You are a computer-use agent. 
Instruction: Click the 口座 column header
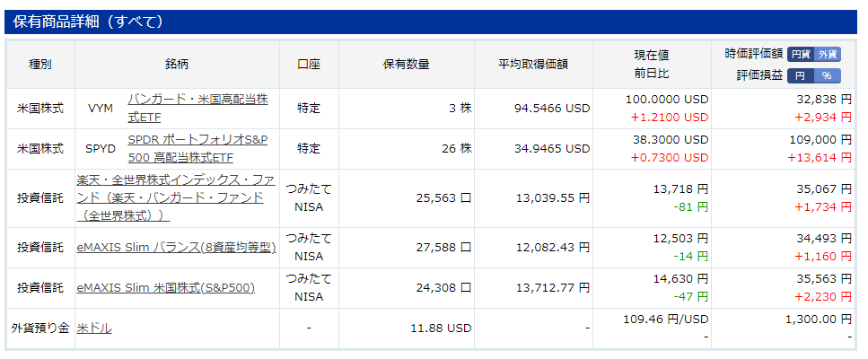coord(309,64)
